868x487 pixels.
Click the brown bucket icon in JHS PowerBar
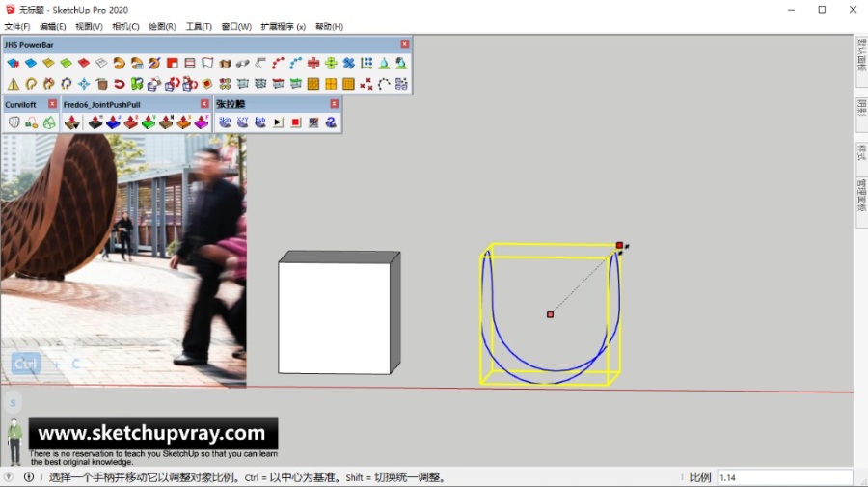[x=102, y=84]
